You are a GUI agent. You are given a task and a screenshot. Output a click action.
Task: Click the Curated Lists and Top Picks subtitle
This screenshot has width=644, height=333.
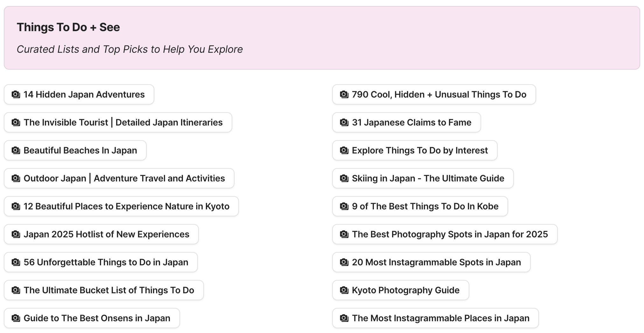[129, 49]
